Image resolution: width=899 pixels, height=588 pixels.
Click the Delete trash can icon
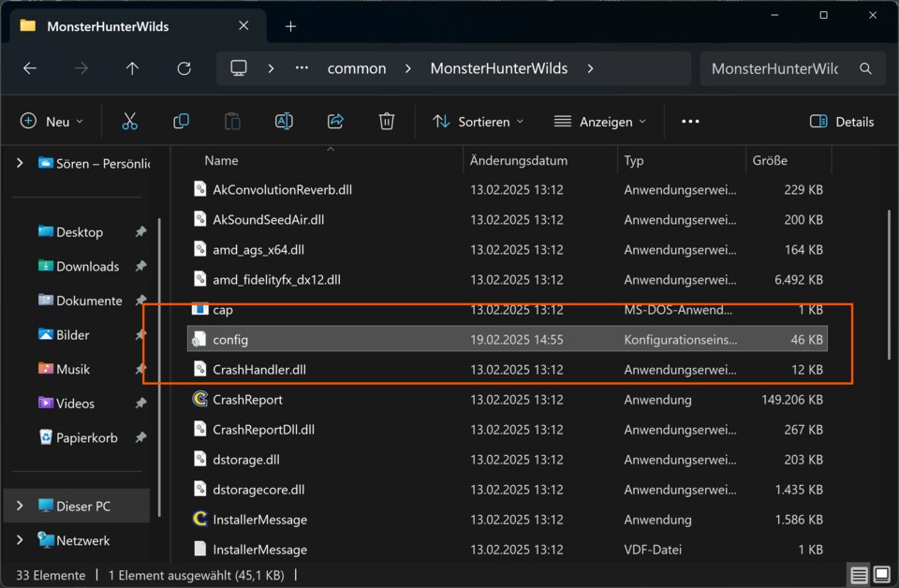click(387, 122)
